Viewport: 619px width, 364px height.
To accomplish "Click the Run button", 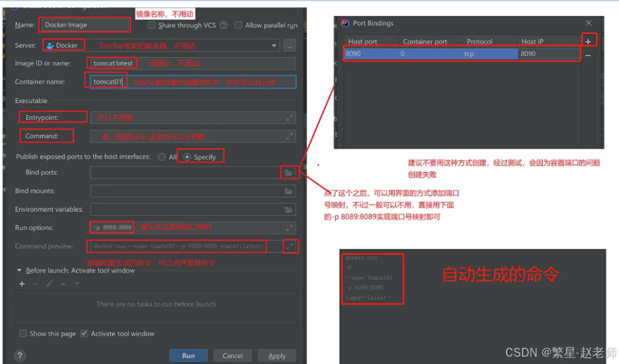I will click(189, 356).
